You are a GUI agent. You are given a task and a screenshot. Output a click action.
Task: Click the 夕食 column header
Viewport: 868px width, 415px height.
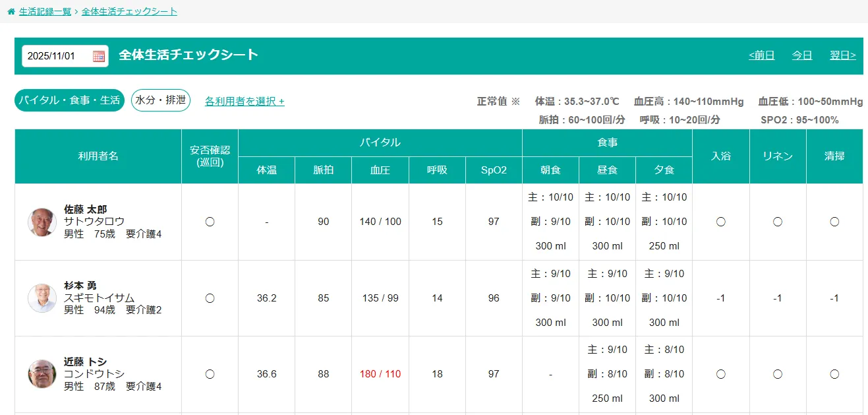(664, 170)
